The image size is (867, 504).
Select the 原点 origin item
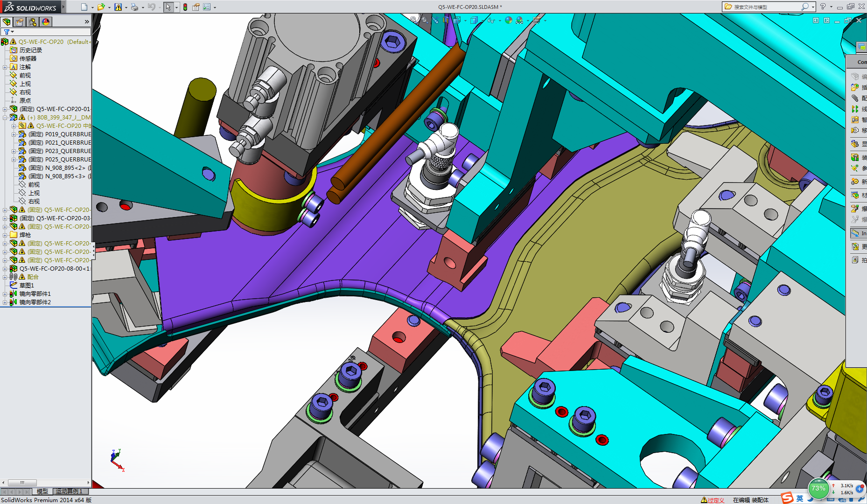25,101
